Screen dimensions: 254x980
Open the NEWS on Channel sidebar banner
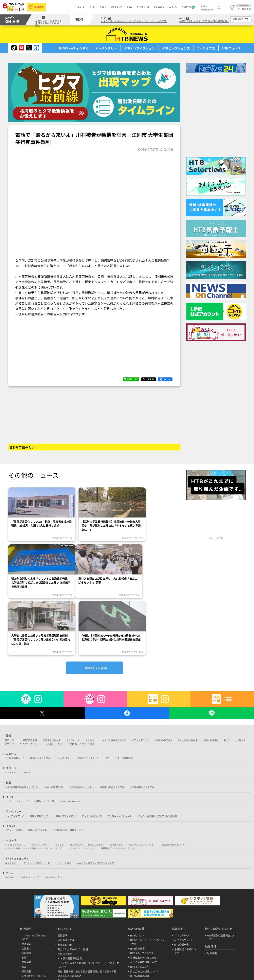216,291
